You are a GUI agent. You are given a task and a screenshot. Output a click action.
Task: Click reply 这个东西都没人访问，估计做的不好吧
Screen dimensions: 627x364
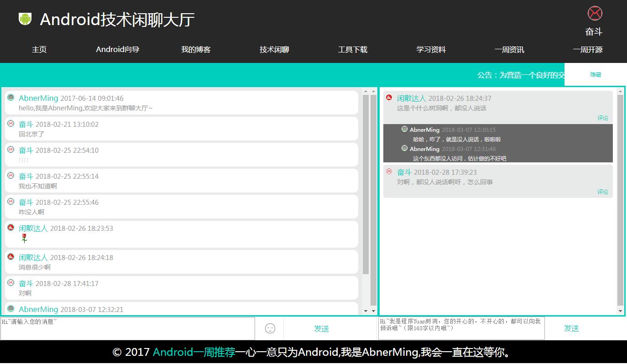[460, 158]
